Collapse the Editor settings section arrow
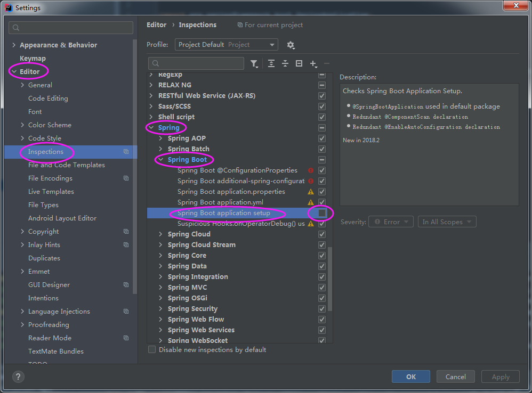Screen dimensions: 532x393 (14, 71)
